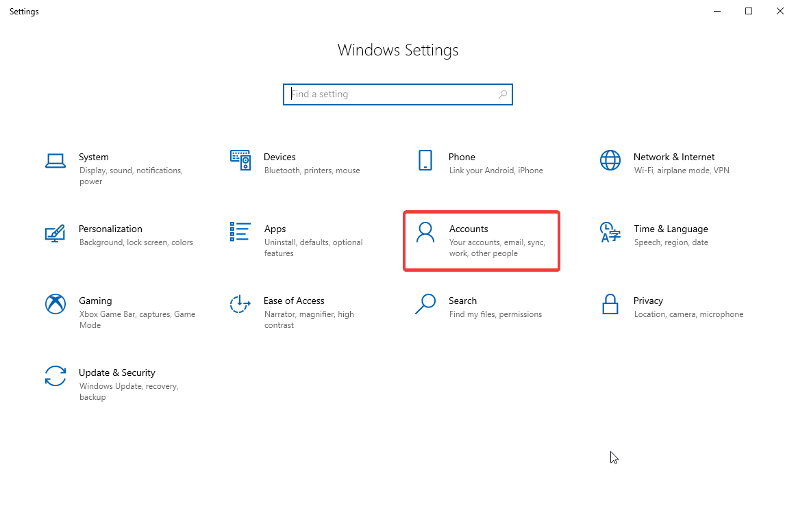Click the Find a setting field
The image size is (796, 532).
point(384,94)
